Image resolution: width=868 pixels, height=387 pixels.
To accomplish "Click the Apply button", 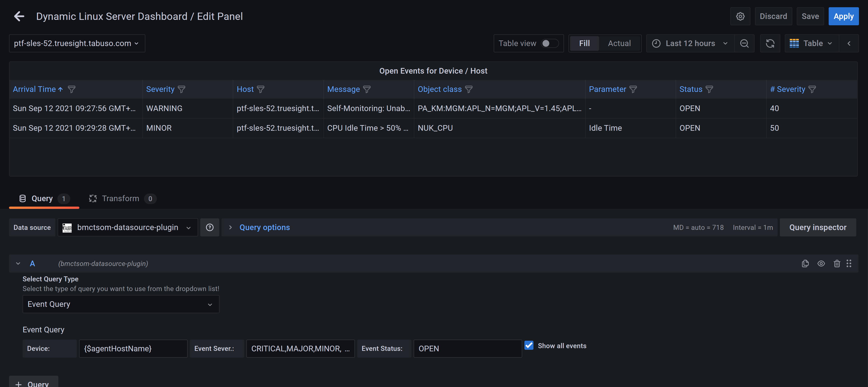I will click(x=843, y=16).
